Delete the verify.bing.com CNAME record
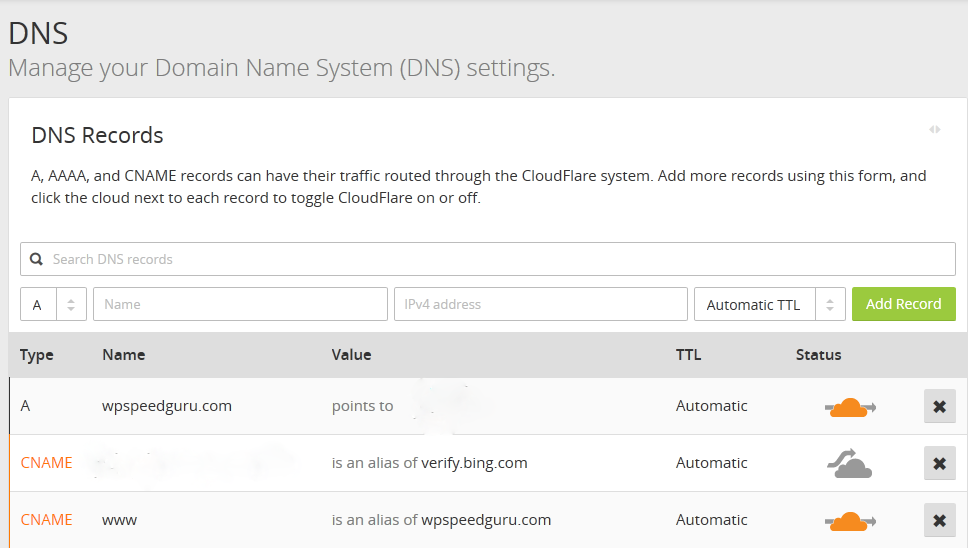 pos(940,463)
